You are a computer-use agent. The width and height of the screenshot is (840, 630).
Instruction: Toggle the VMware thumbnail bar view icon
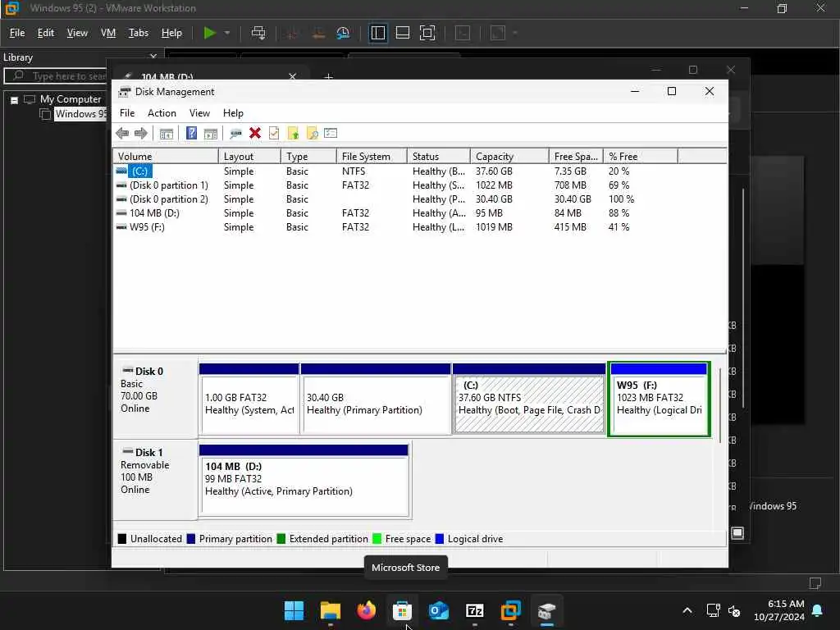(402, 33)
